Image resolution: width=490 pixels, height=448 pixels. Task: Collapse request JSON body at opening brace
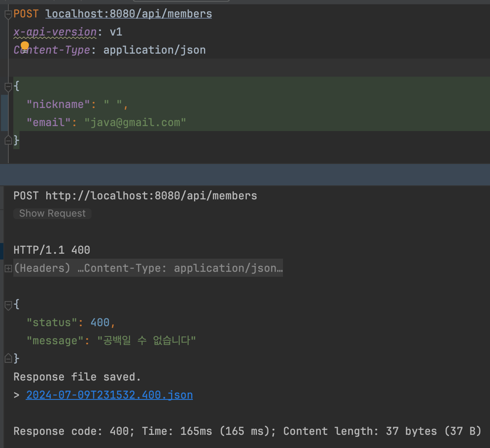(x=8, y=87)
